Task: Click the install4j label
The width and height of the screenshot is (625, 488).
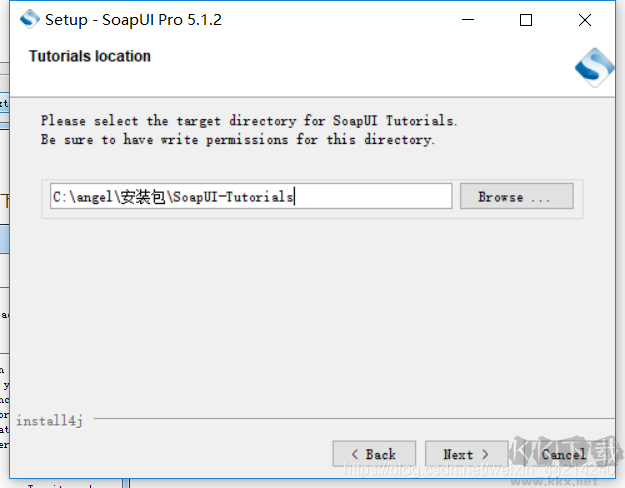Action: 49,421
